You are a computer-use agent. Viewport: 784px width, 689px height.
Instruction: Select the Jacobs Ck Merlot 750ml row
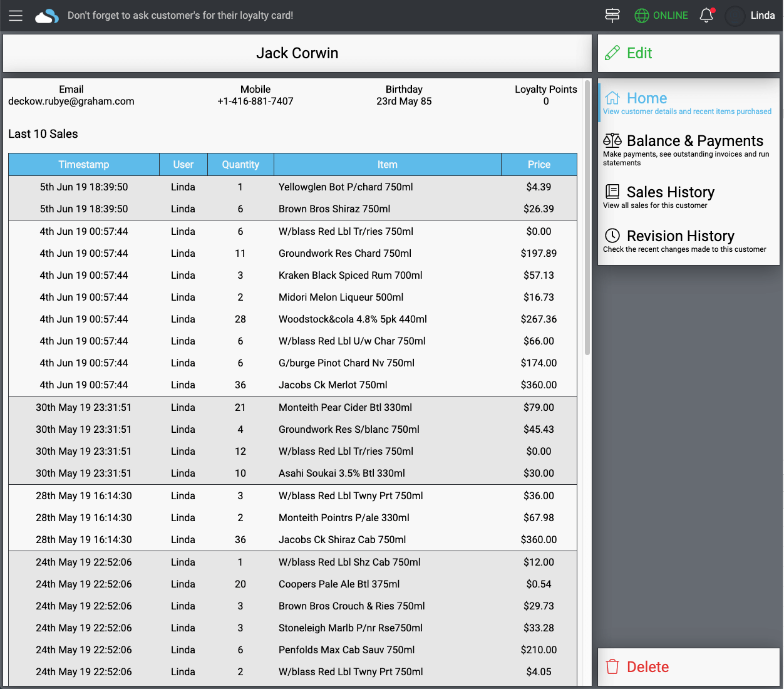333,385
